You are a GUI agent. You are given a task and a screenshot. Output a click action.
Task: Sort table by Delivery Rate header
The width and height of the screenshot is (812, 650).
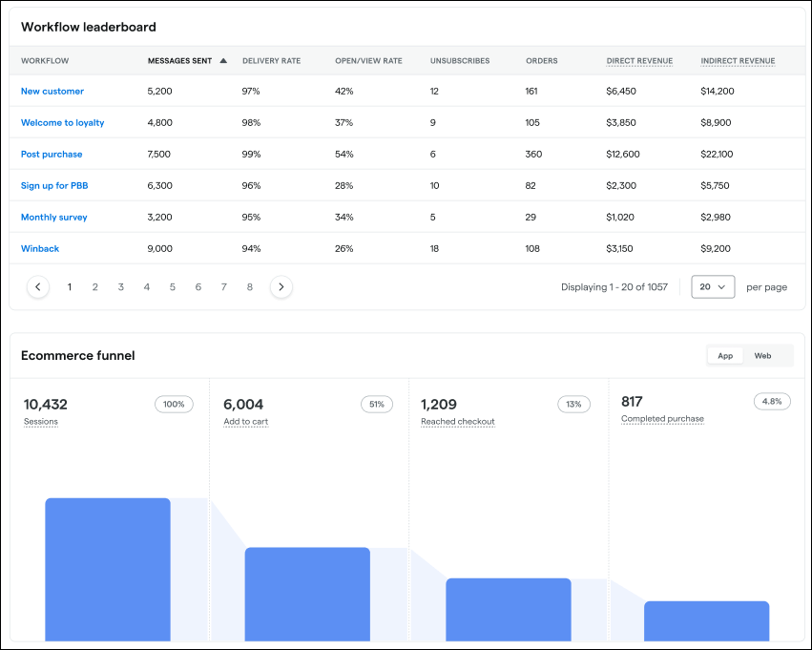271,61
